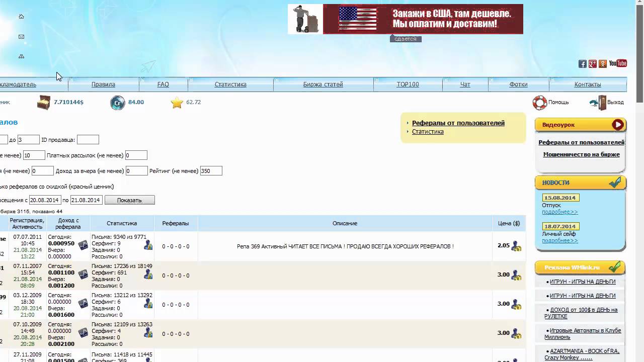Open the sitemap icon below the envelope

21,56
